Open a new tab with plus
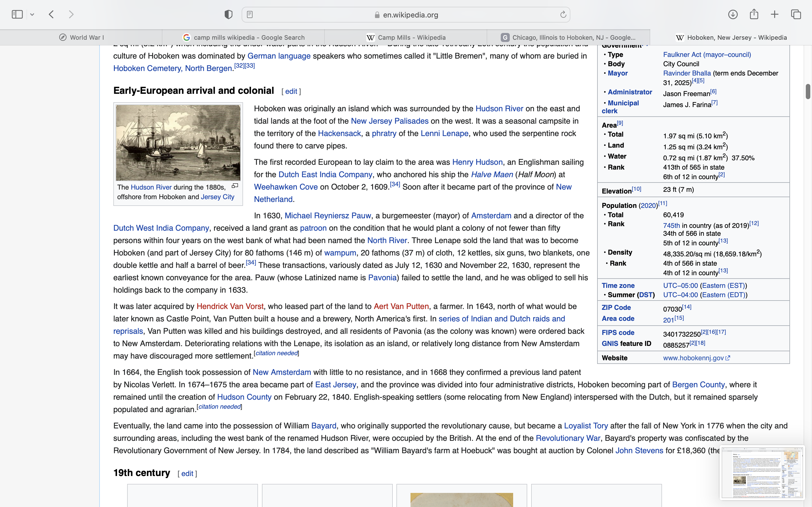Image resolution: width=812 pixels, height=507 pixels. tap(775, 14)
